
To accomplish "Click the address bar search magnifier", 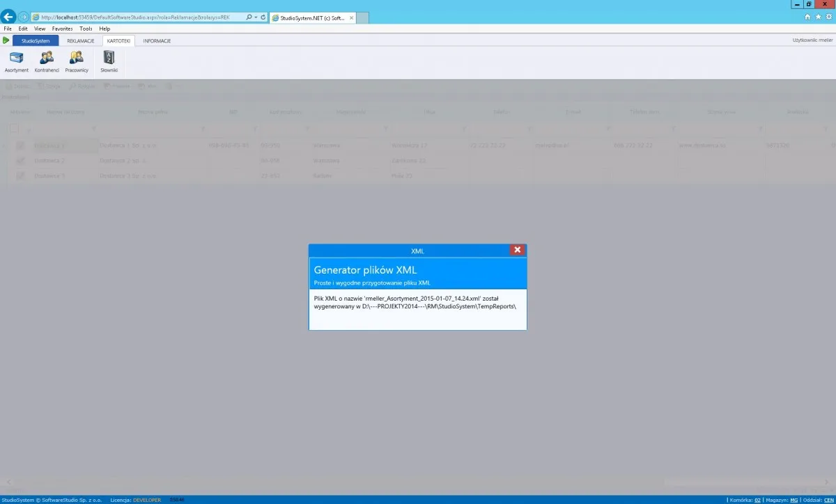I will point(249,17).
